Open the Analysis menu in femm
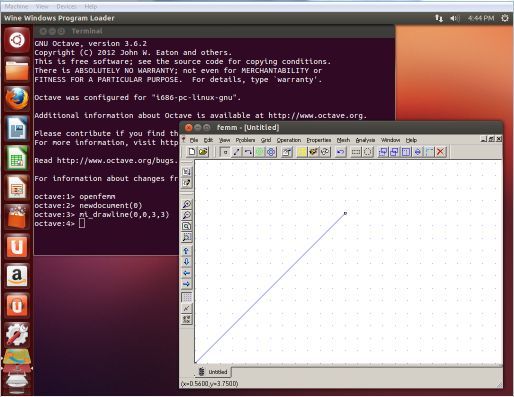This screenshot has height=397, width=514. [365, 140]
